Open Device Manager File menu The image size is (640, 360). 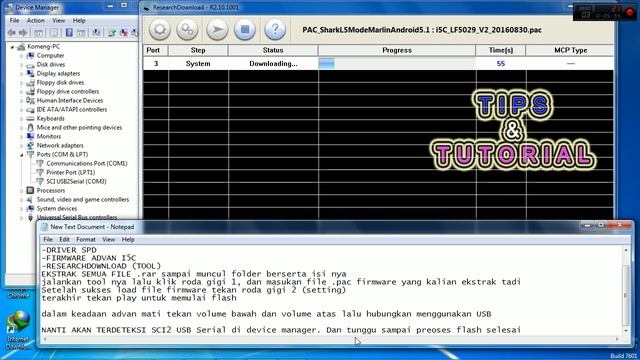click(14, 20)
